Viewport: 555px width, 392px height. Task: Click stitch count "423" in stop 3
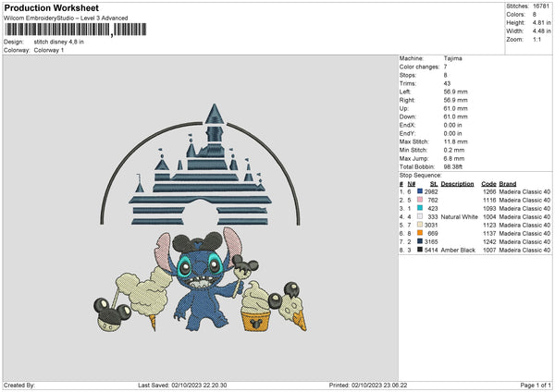click(433, 208)
